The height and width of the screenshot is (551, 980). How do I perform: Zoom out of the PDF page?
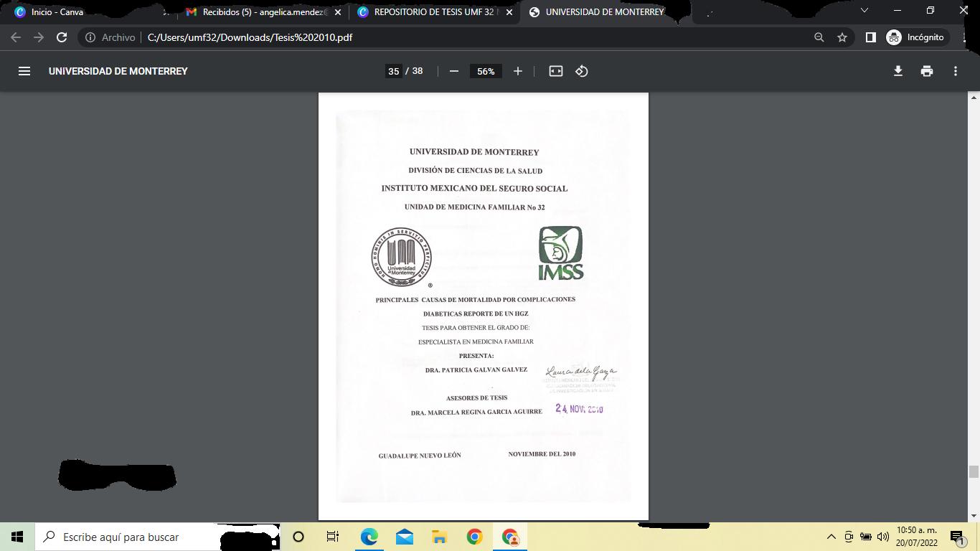453,71
